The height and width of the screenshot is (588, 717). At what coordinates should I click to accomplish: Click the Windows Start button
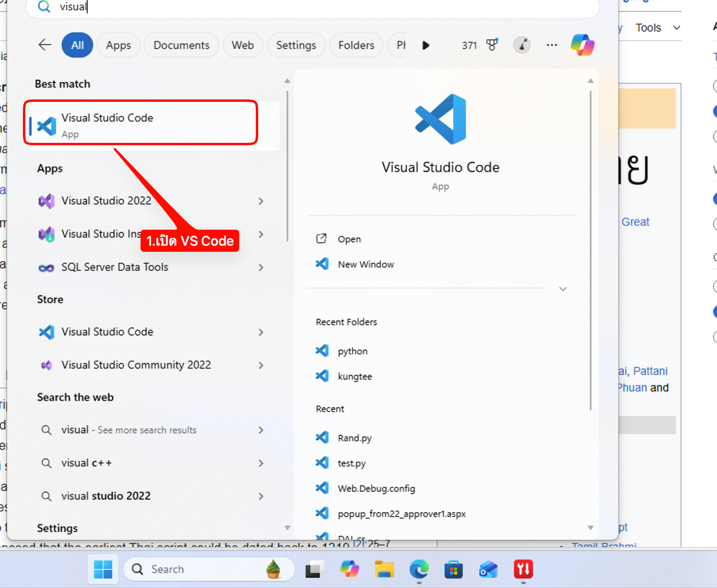103,569
